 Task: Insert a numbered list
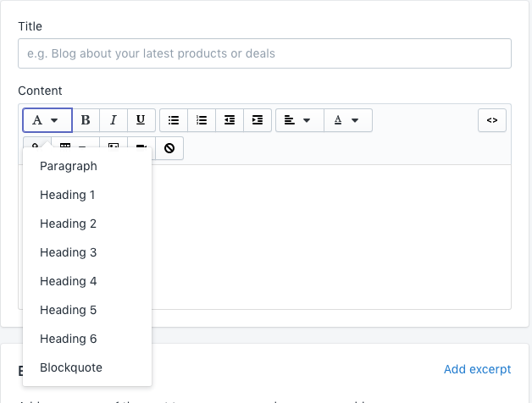pyautogui.click(x=202, y=120)
